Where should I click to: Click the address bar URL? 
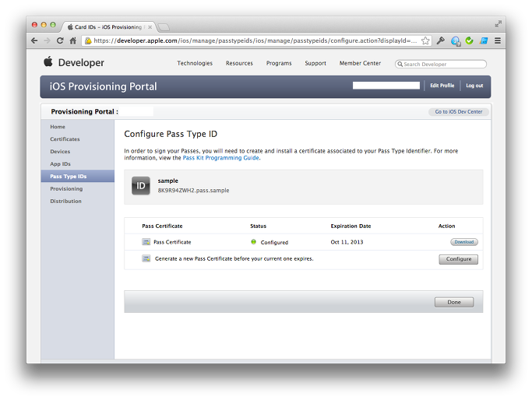255,40
